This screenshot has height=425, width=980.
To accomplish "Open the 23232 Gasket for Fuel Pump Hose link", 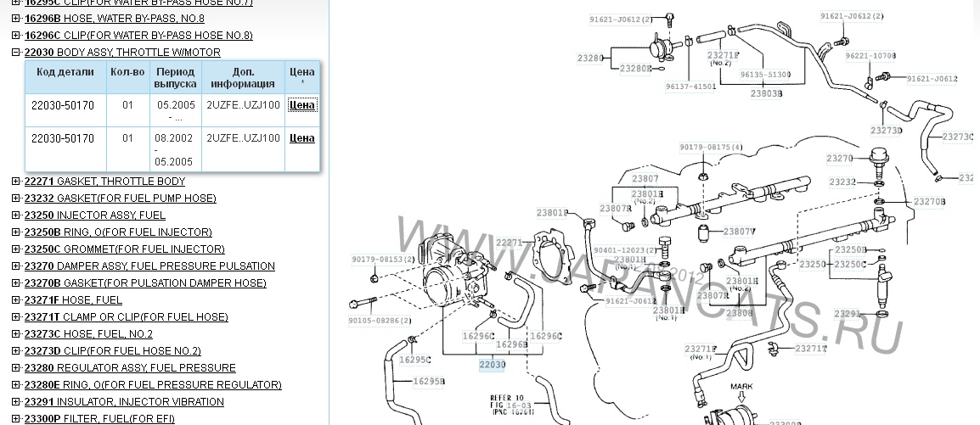I will point(120,199).
